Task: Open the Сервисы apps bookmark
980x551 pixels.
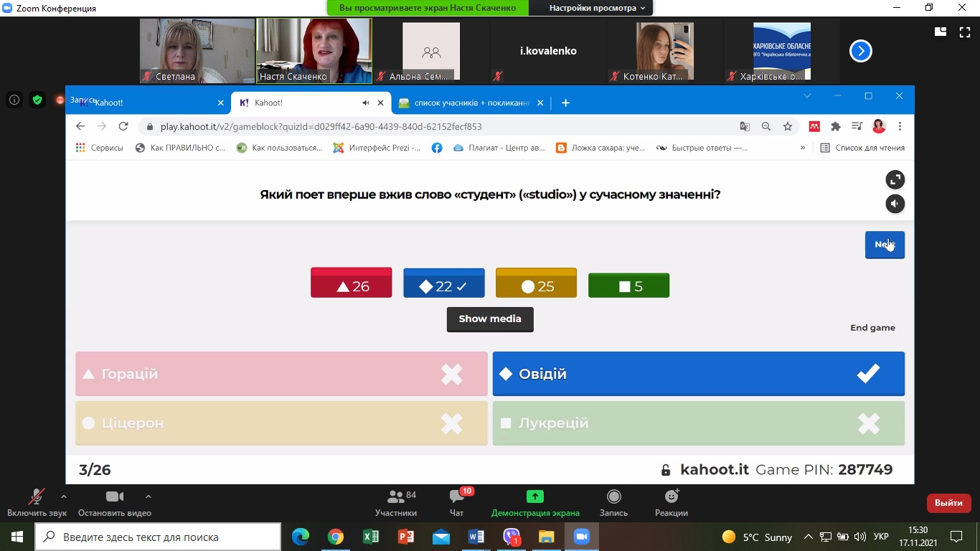Action: (x=99, y=148)
